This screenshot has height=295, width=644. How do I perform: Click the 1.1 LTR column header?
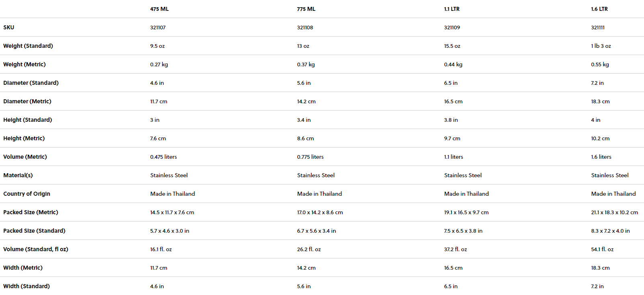(x=452, y=9)
